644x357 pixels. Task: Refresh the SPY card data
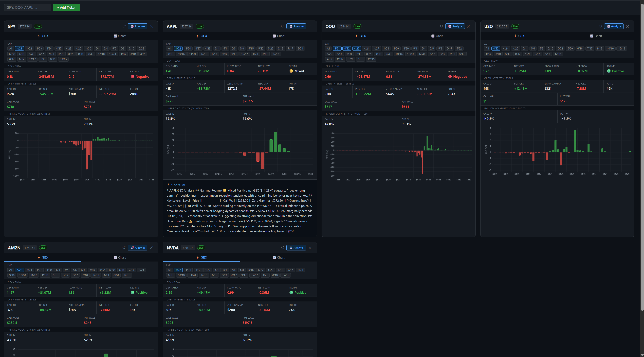pos(124,26)
